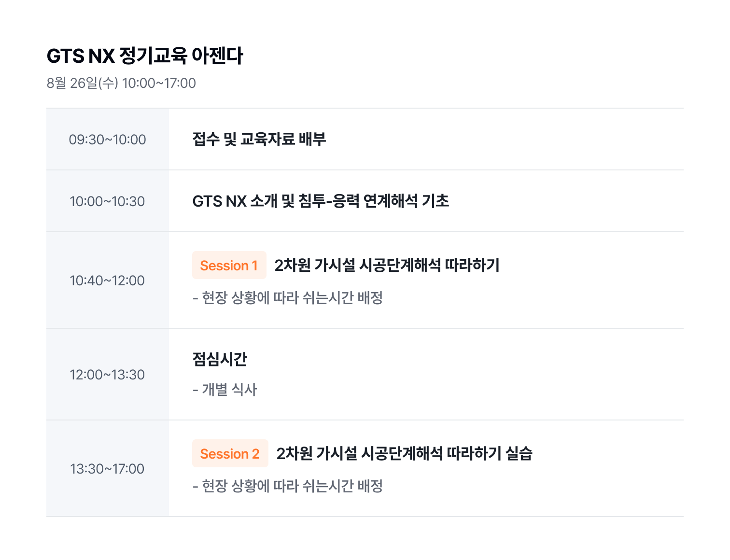The width and height of the screenshot is (730, 560).
Task: Click the 점심시간 agenda title
Action: [x=220, y=359]
